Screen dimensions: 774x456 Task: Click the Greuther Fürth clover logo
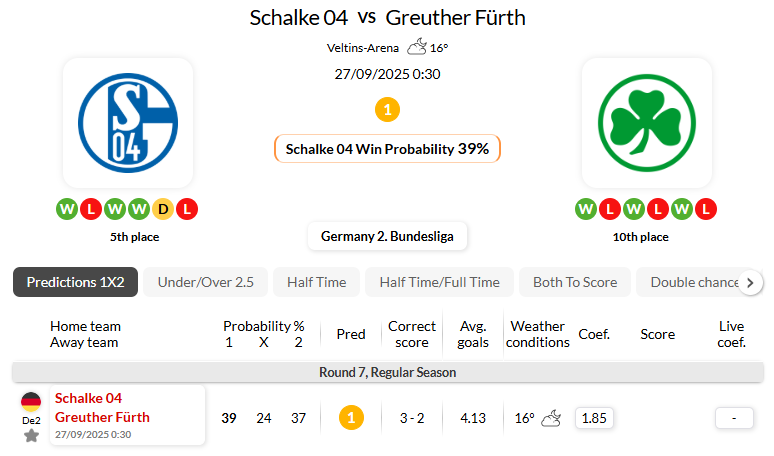pyautogui.click(x=646, y=123)
